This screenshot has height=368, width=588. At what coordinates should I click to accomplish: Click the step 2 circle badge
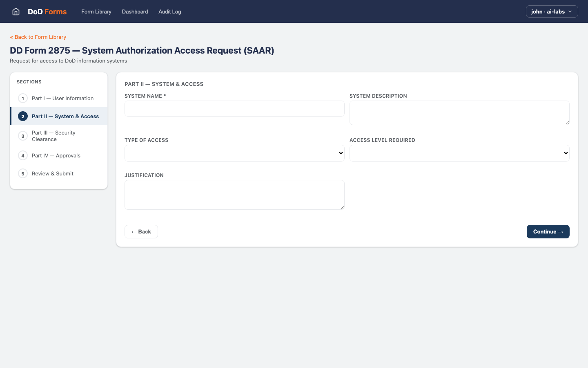point(24,116)
